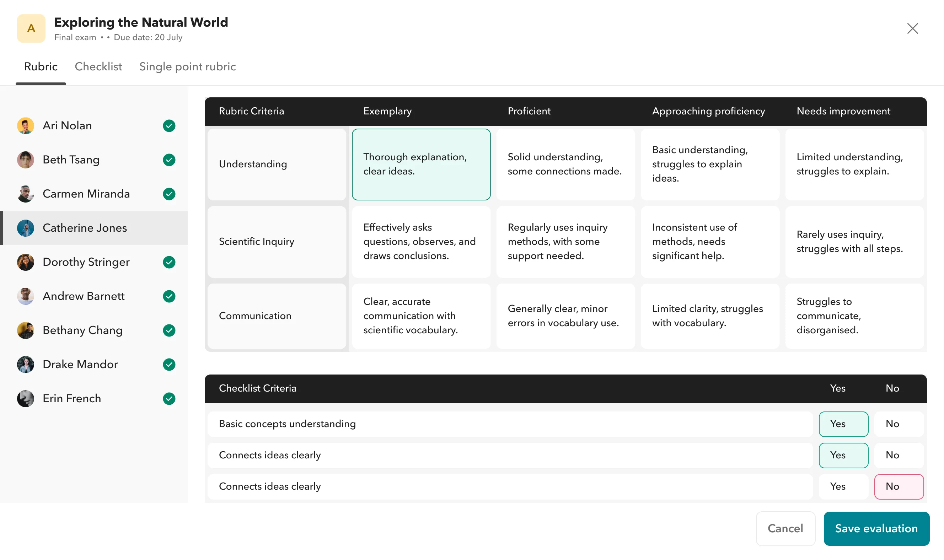Select Yes for Basic concepts understanding
The image size is (944, 560).
[843, 424]
